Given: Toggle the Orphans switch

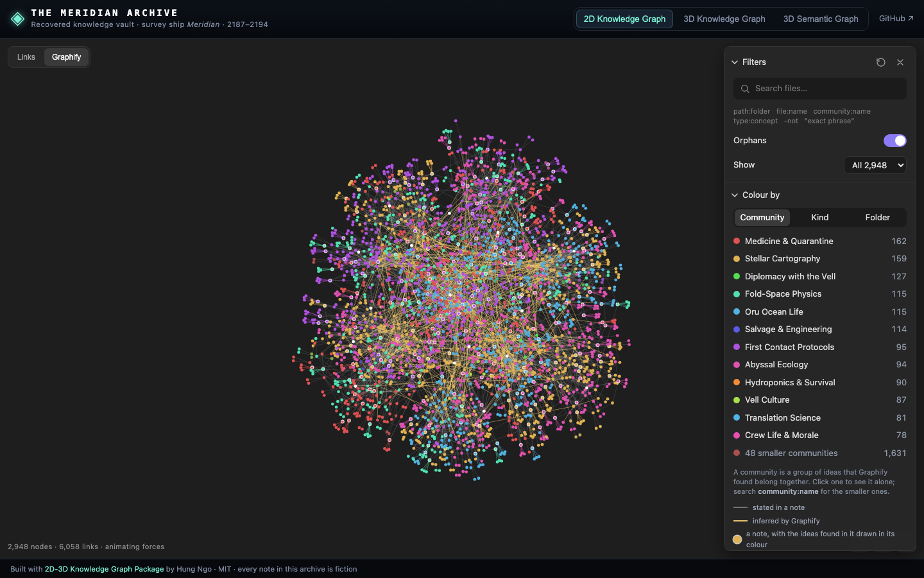Looking at the screenshot, I should (894, 141).
